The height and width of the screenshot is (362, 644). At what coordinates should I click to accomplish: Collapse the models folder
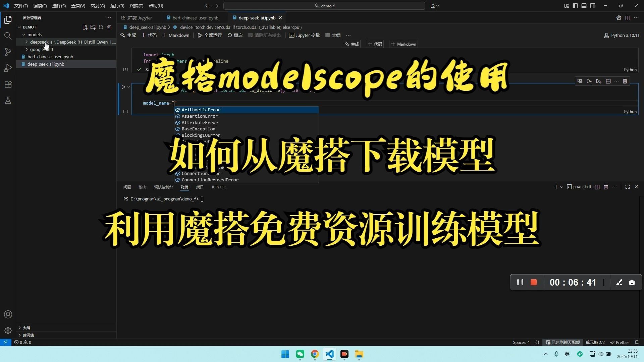tap(24, 35)
